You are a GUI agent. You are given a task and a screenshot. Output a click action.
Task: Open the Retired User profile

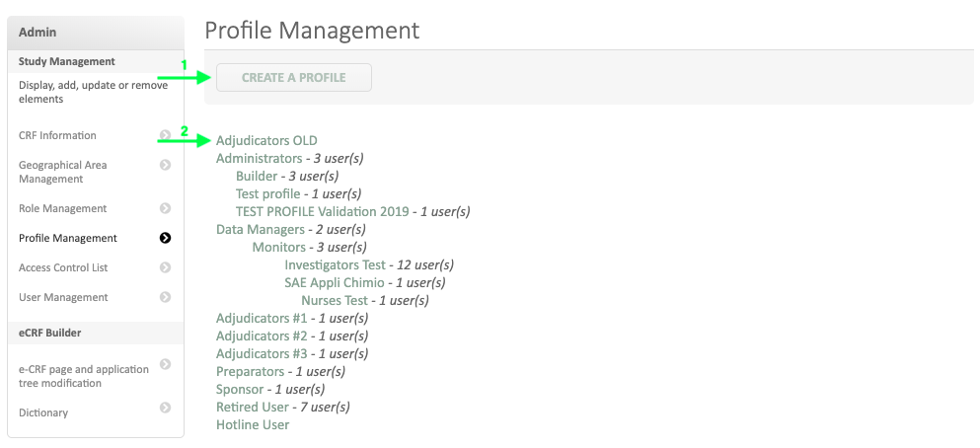(253, 407)
